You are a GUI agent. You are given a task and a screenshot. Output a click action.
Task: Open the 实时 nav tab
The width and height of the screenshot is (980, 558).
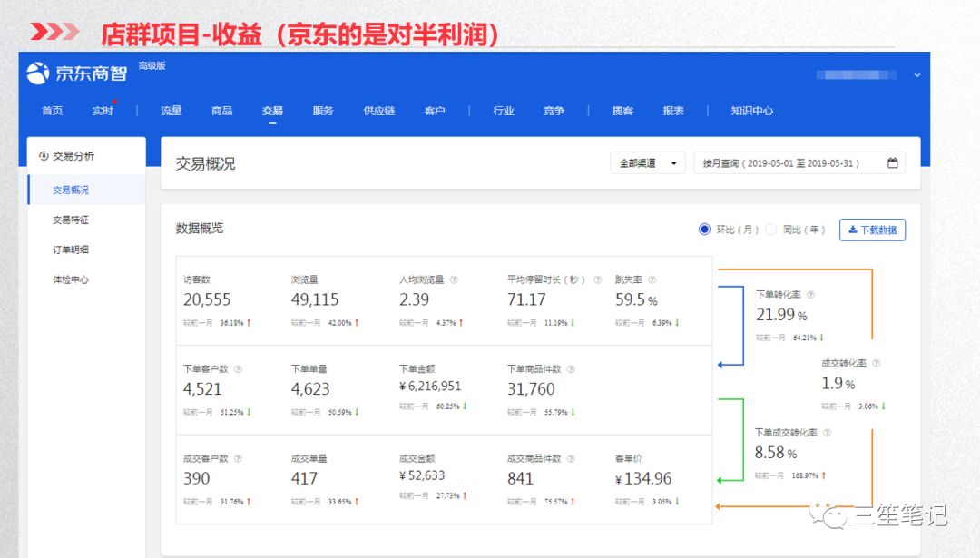tap(103, 111)
